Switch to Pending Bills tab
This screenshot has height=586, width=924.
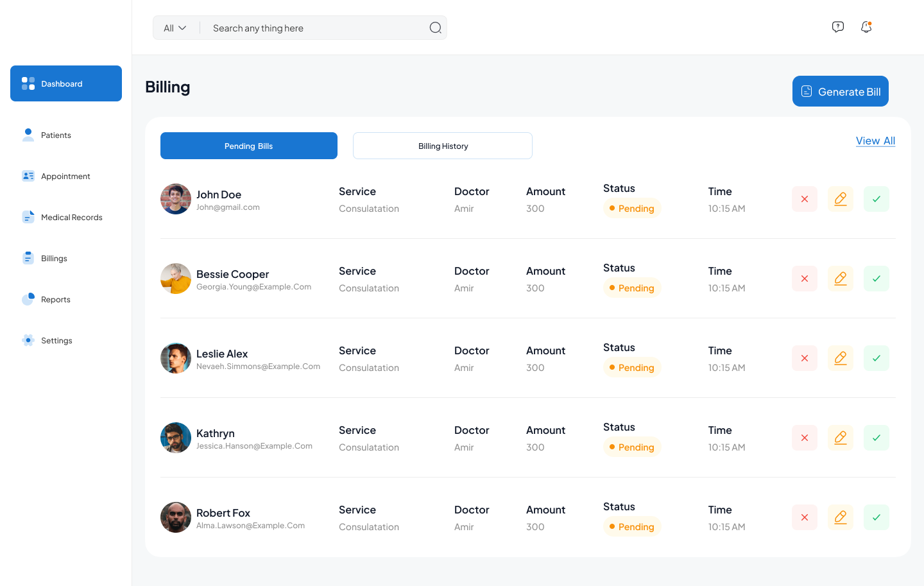[x=249, y=146]
